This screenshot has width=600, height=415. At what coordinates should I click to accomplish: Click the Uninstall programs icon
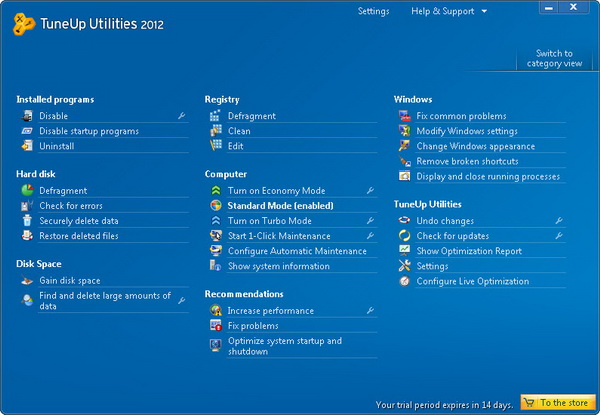[27, 146]
